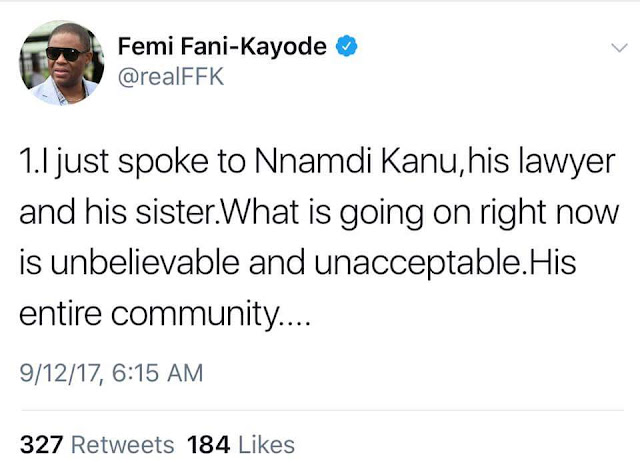Click the "184" likes count number
This screenshot has width=640, height=463.
click(209, 444)
